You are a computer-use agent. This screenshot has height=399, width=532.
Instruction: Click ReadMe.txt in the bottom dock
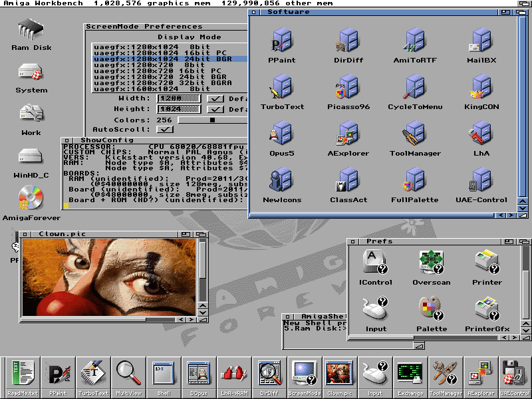click(x=23, y=377)
